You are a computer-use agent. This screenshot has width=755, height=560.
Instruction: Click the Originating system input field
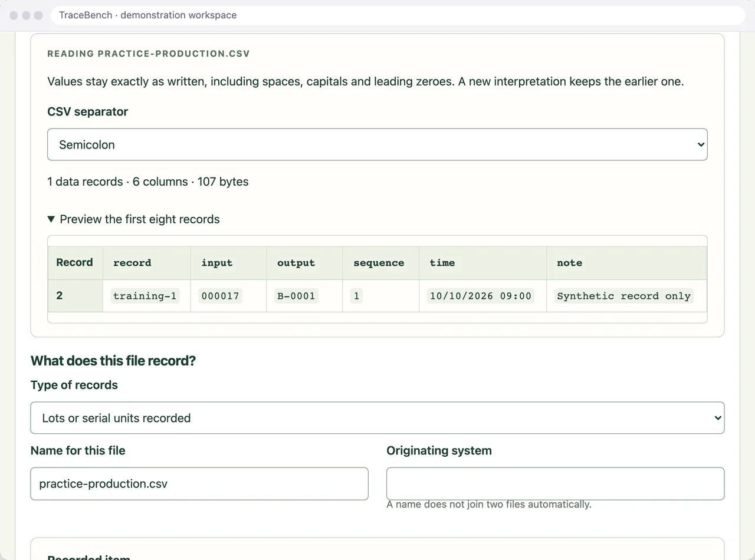[555, 484]
